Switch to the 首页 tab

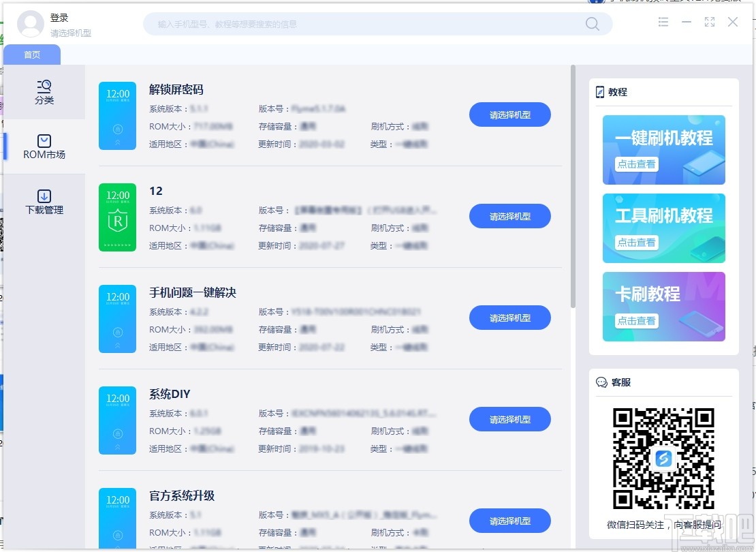click(x=31, y=55)
